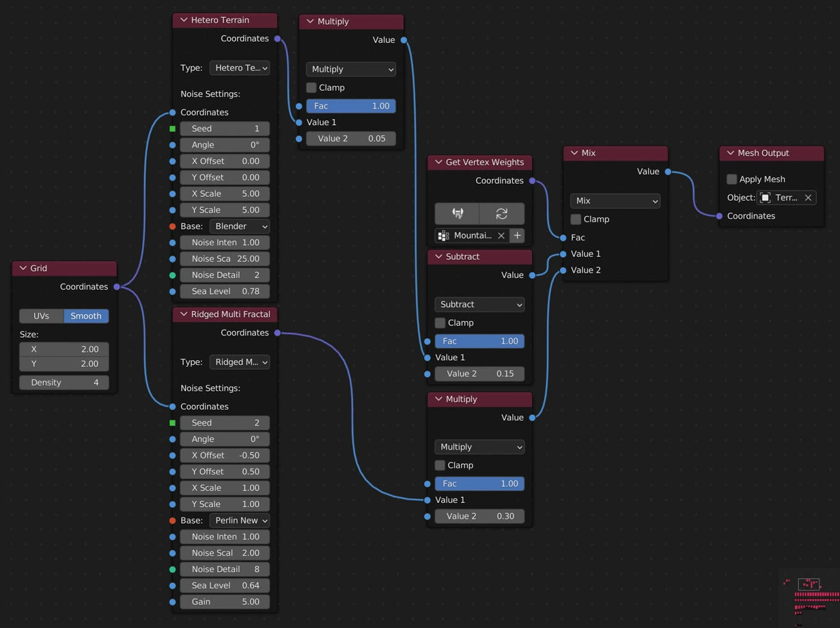Open the Perlin New base dropdown
This screenshot has height=628, width=840.
point(239,520)
